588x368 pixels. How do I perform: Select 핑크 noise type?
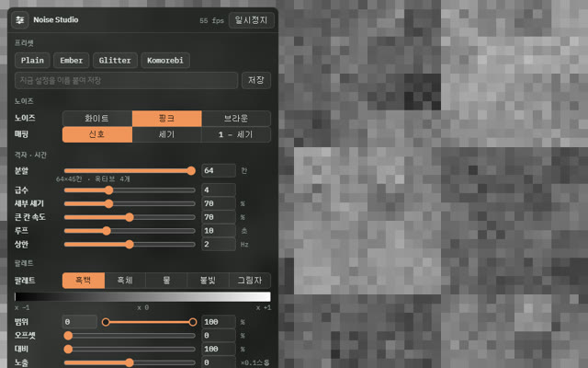click(167, 119)
